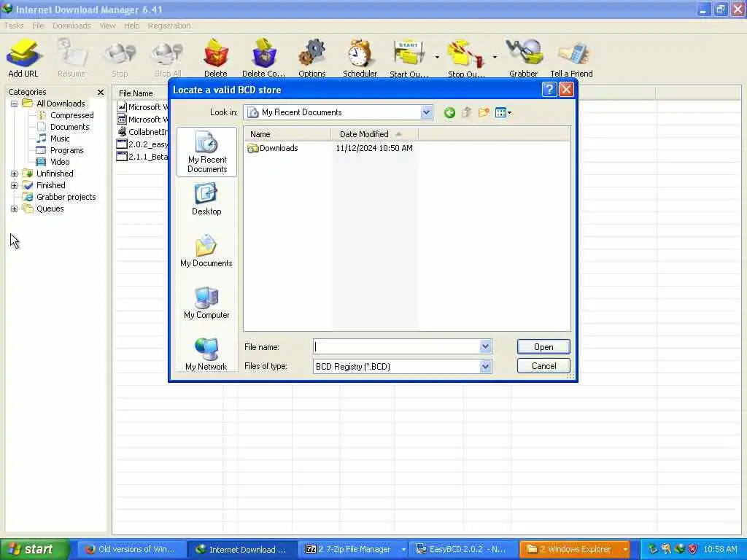Open Stop Queue dropdown arrow
The height and width of the screenshot is (560, 747).
(495, 58)
